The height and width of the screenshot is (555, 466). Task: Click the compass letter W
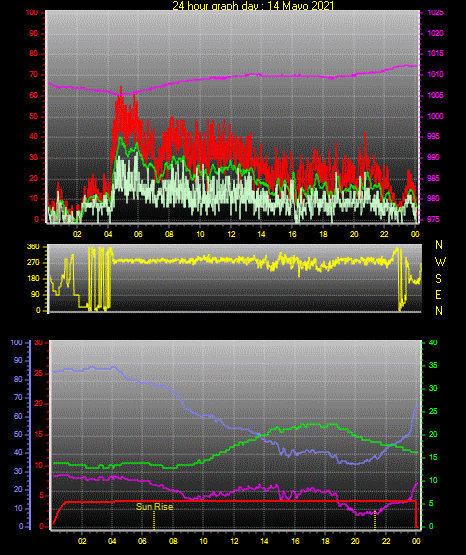pos(440,262)
